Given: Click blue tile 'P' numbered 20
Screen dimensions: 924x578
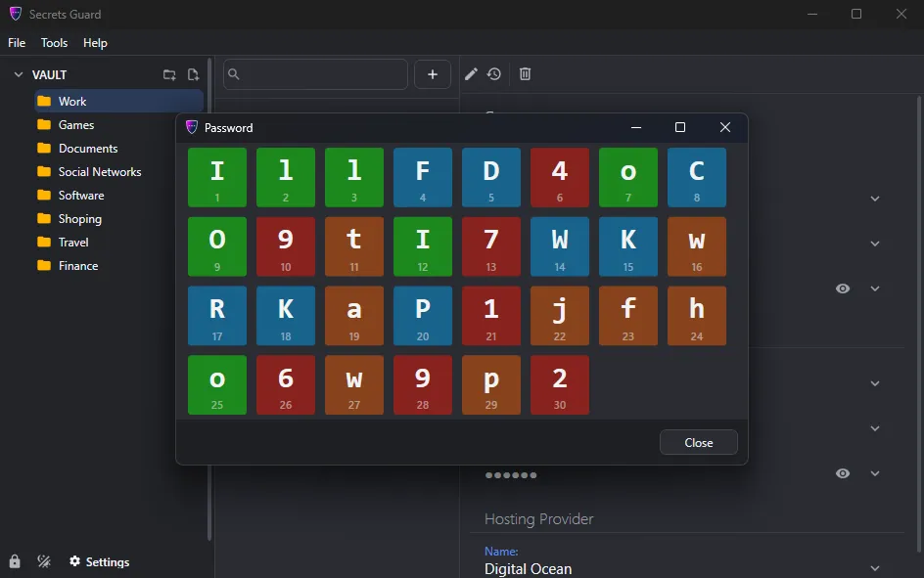Looking at the screenshot, I should 423,316.
